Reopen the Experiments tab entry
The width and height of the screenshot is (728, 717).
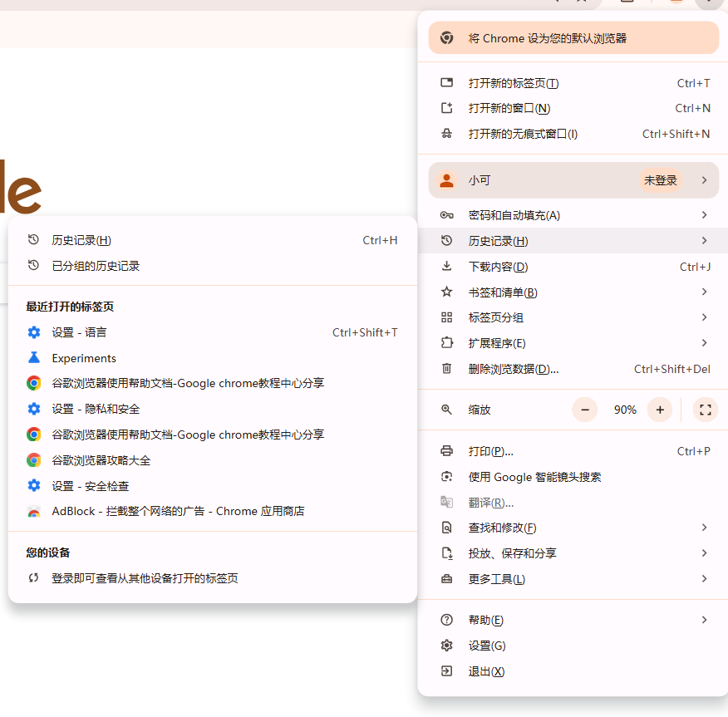tap(213, 358)
